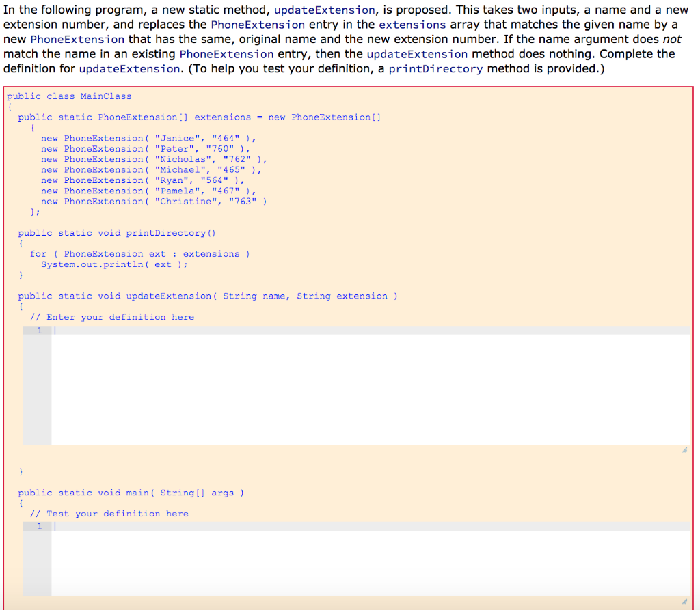Click line number 1 in main method editor
700x610 pixels.
[39, 526]
